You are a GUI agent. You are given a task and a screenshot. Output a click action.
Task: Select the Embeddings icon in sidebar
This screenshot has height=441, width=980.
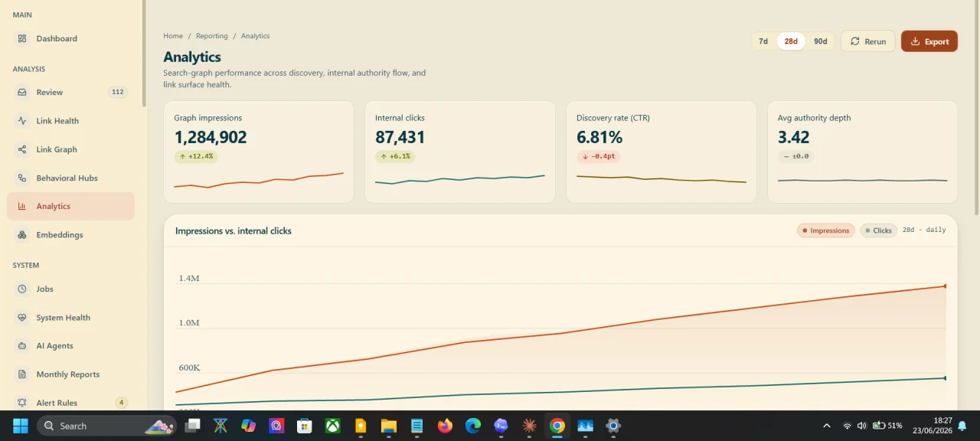[22, 235]
